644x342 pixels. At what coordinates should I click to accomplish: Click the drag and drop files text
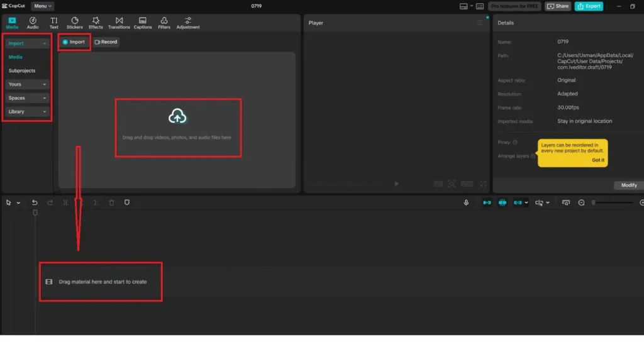177,138
